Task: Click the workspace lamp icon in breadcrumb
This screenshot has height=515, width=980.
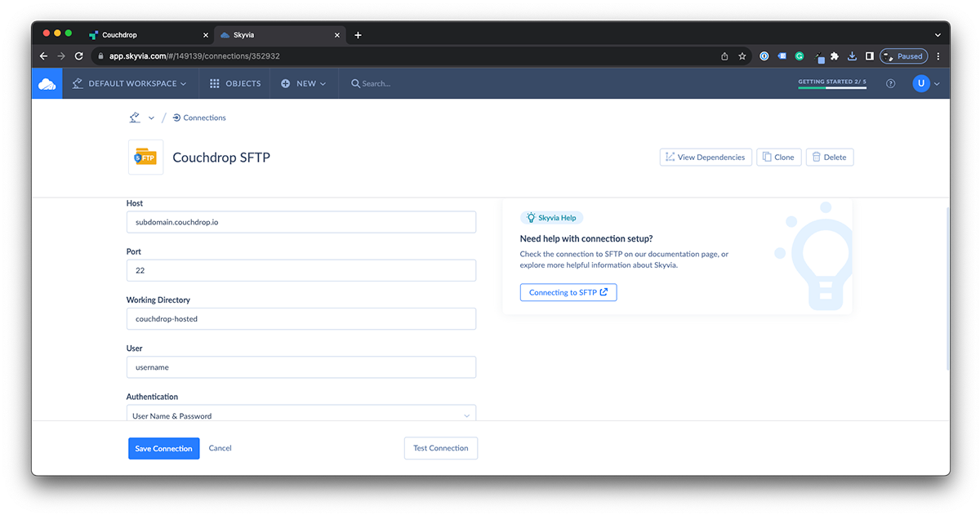Action: click(x=135, y=117)
